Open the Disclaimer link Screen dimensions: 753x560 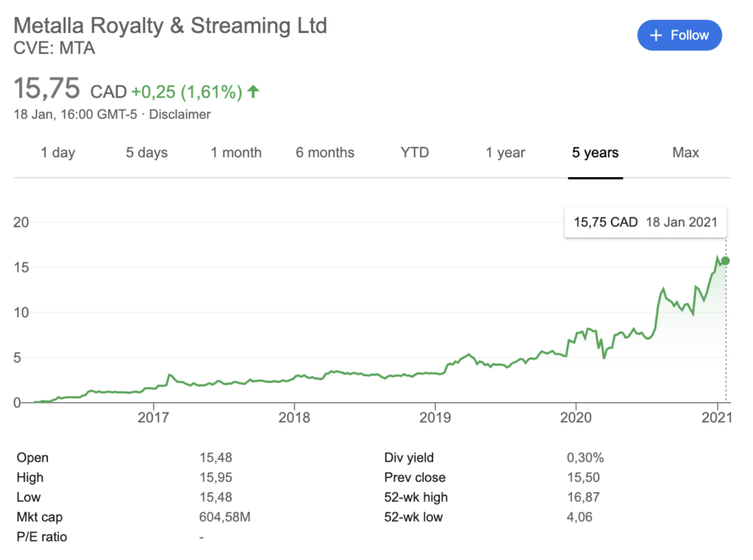pyautogui.click(x=179, y=115)
